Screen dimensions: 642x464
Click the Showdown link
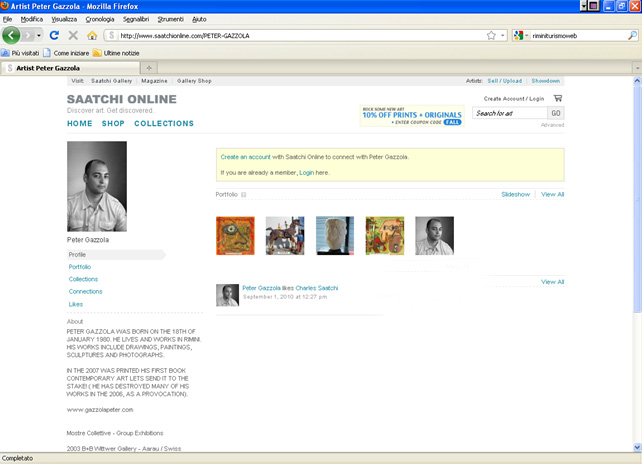[x=545, y=81]
